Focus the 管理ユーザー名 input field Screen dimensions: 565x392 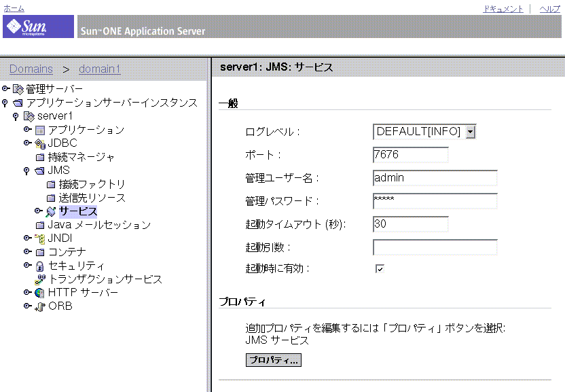[435, 178]
